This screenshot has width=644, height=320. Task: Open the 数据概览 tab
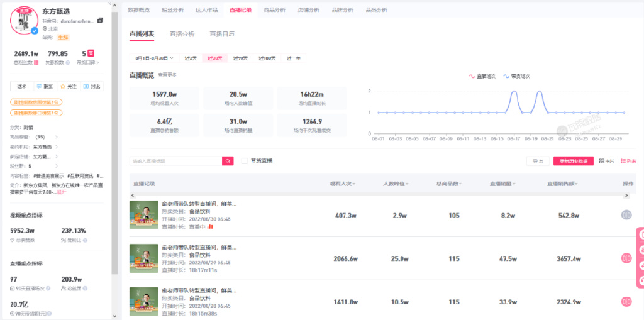click(139, 10)
